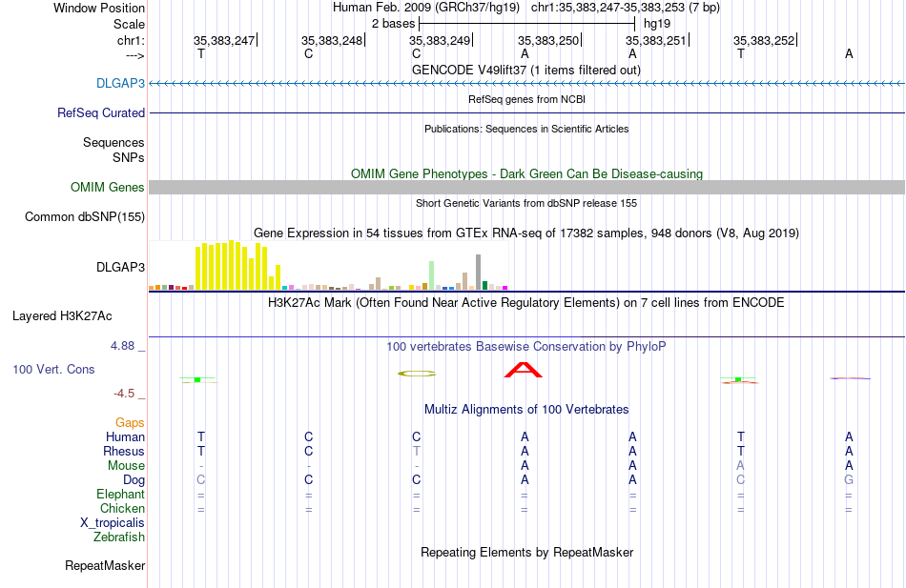This screenshot has width=906, height=588.
Task: Click the Layered H3K27Ac track label
Action: (x=62, y=316)
